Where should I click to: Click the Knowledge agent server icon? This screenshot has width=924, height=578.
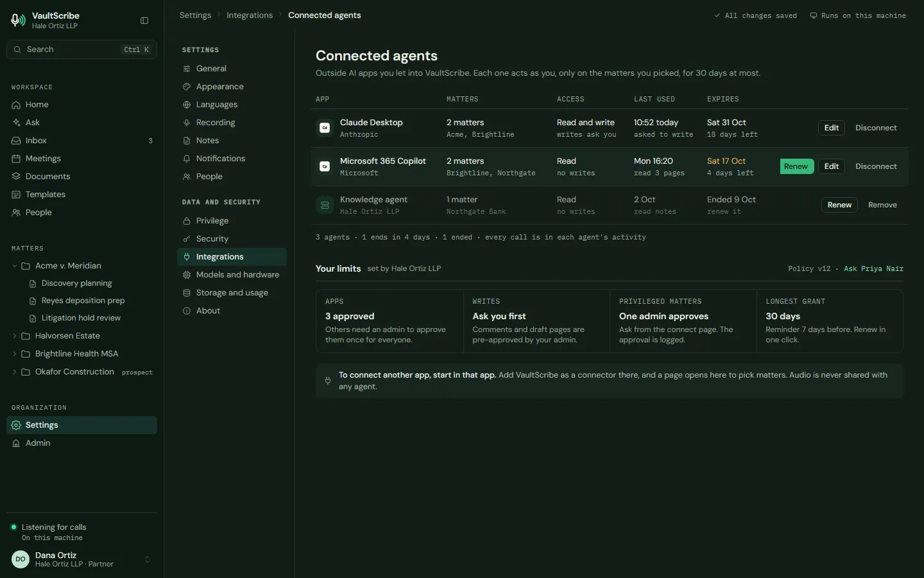point(325,205)
